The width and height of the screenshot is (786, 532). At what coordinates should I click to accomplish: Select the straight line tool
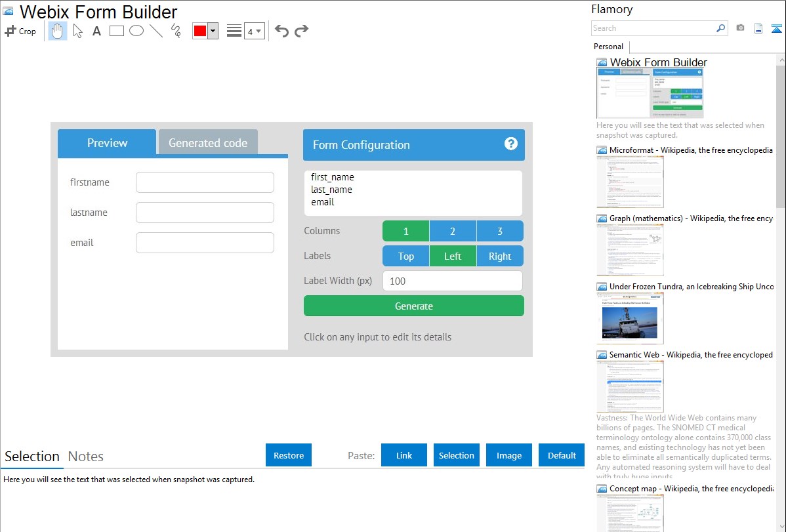coord(156,31)
